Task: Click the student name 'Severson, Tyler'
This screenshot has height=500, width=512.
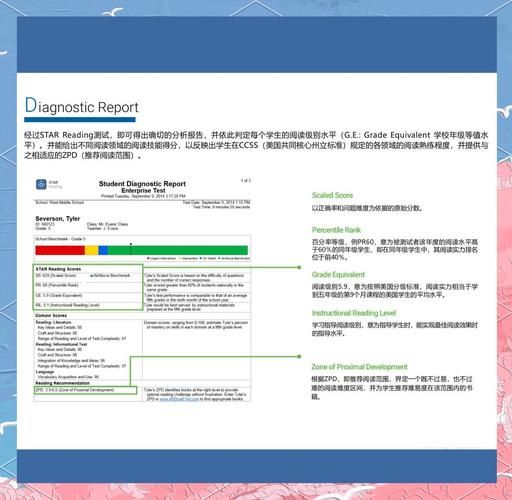Action: point(58,219)
